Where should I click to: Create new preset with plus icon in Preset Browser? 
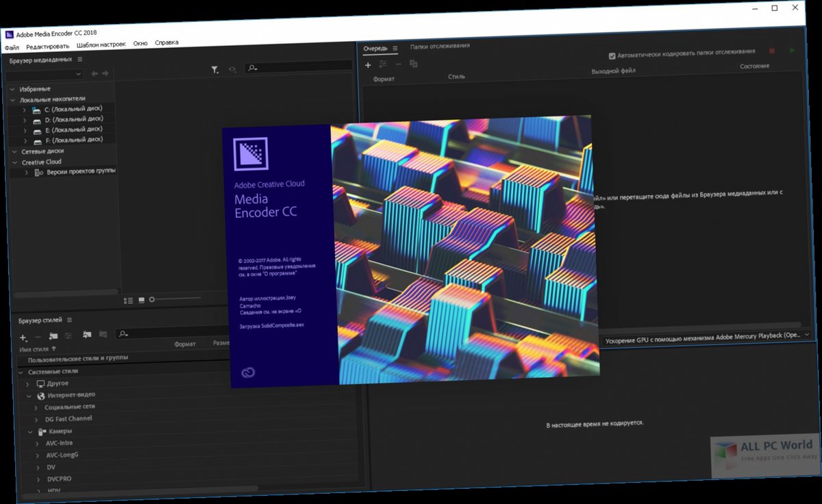point(23,336)
